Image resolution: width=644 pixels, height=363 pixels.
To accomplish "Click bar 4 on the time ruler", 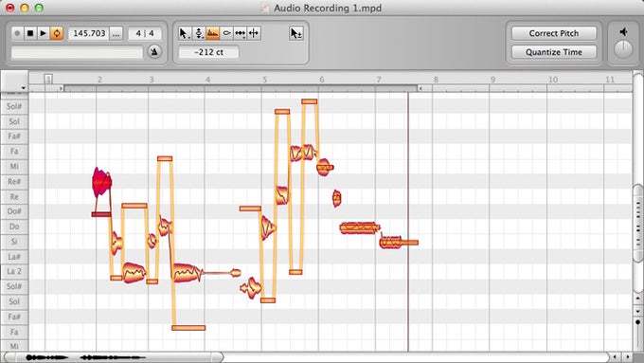I will click(207, 80).
